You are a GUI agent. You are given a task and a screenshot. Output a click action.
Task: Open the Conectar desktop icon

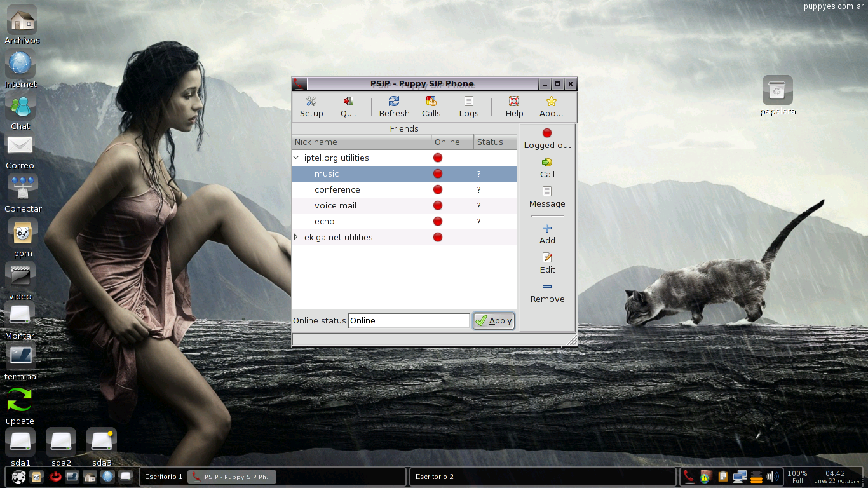23,193
